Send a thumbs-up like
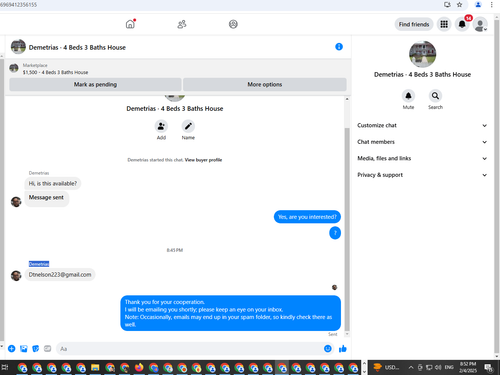The height and width of the screenshot is (375, 500). [343, 349]
